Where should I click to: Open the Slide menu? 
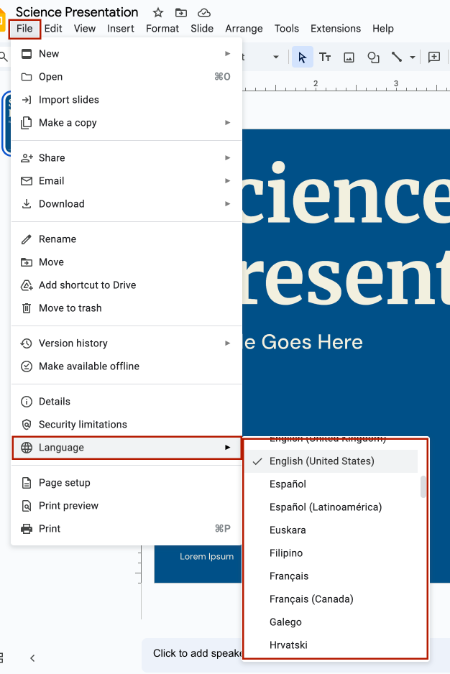[202, 28]
